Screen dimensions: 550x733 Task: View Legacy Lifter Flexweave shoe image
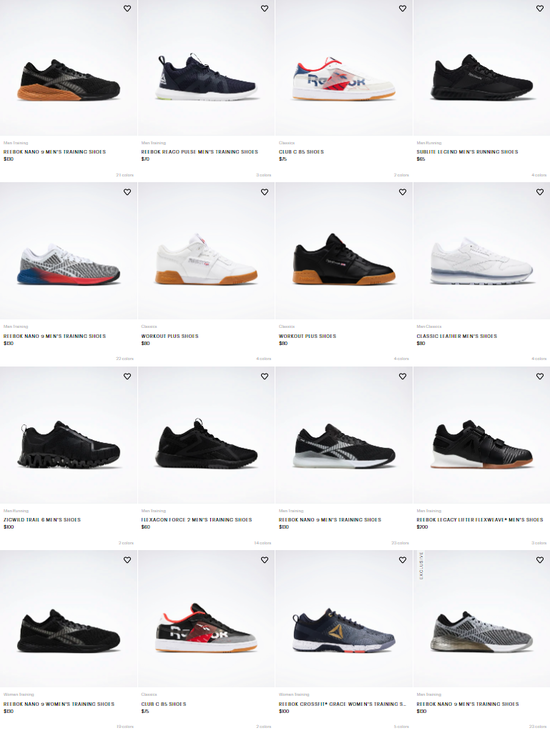pos(482,435)
